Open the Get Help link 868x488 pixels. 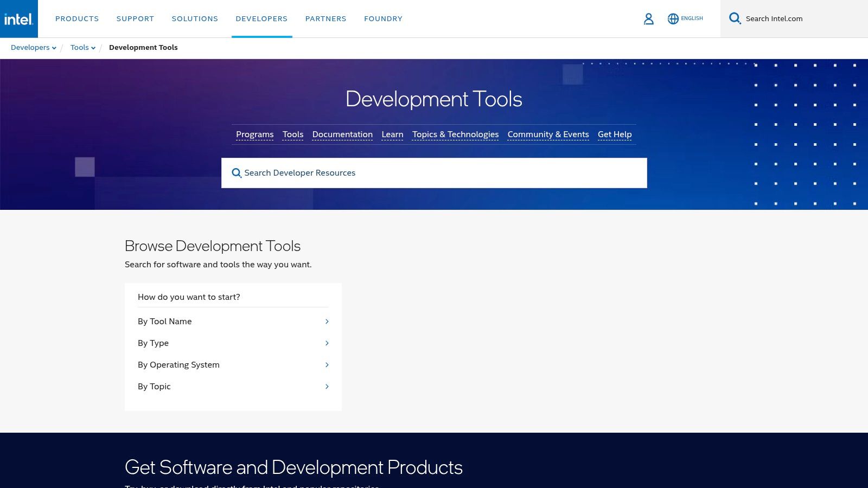point(615,134)
